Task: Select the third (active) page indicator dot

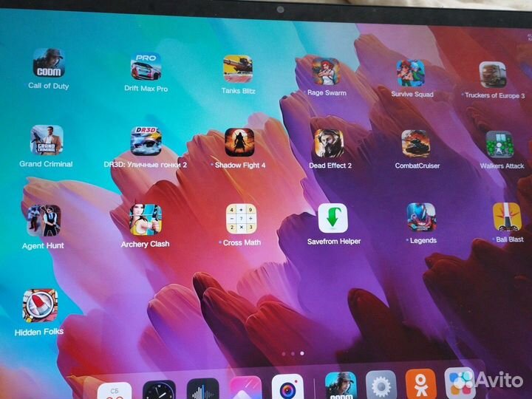Action: [302, 353]
